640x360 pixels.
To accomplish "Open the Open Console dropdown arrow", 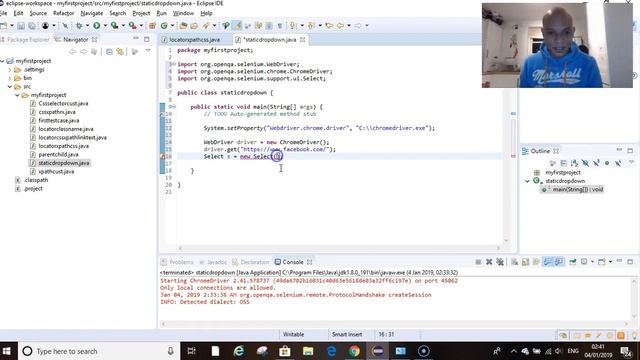I will [610, 262].
